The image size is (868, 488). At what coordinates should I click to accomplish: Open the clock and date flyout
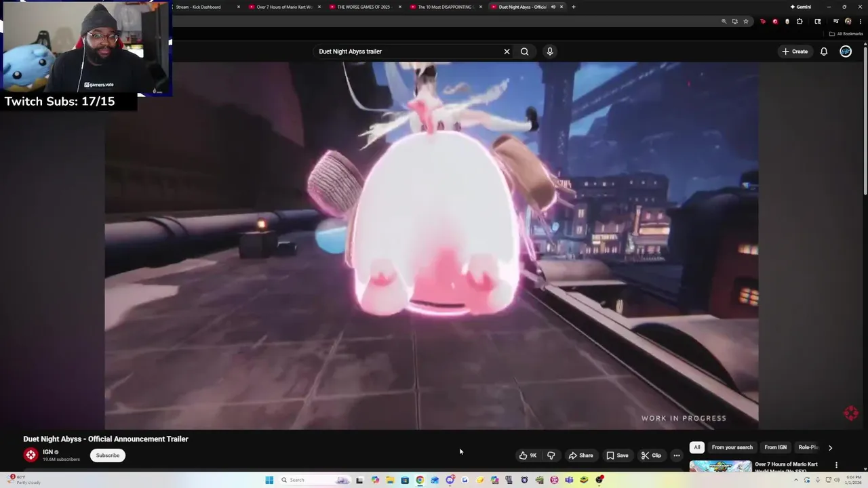(854, 480)
